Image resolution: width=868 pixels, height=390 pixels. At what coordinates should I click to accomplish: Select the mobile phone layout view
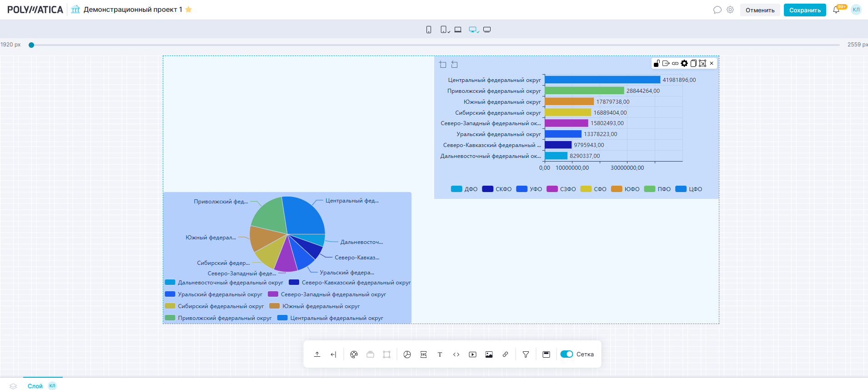tap(428, 30)
